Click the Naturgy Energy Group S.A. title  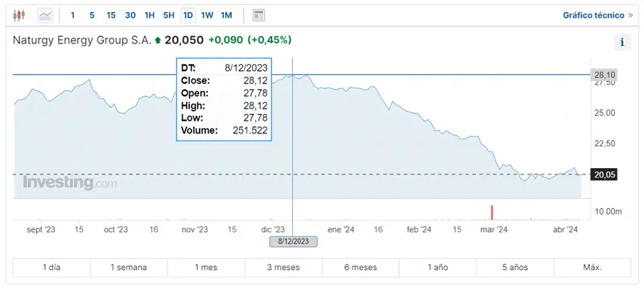(x=82, y=40)
